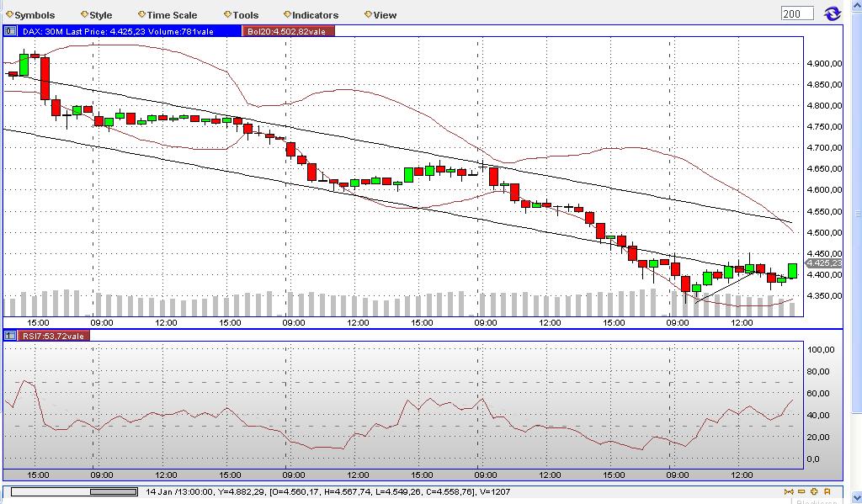Viewport: 862px width, 504px height.
Task: Toggle the RSI7:53,72 indicator label
Action: pos(51,334)
